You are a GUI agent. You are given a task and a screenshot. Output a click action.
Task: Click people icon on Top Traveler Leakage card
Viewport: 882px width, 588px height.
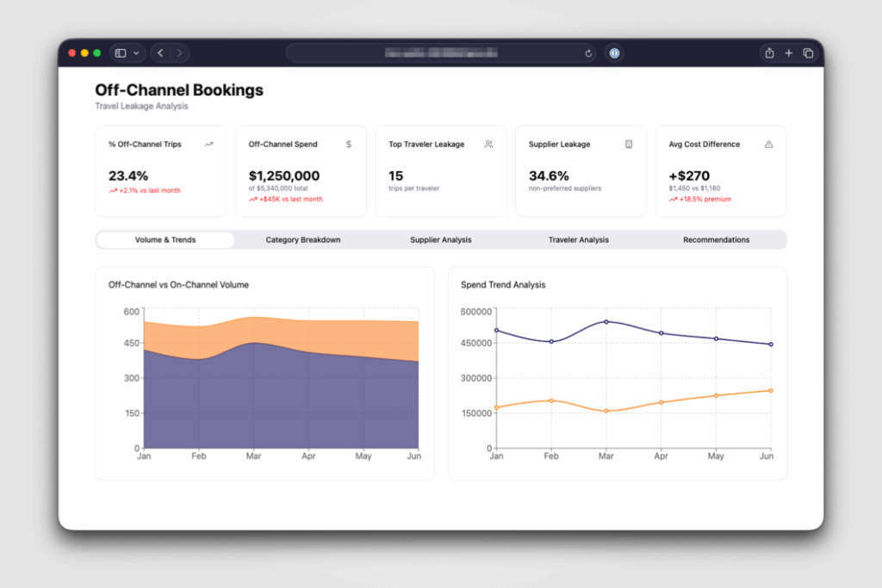coord(489,145)
